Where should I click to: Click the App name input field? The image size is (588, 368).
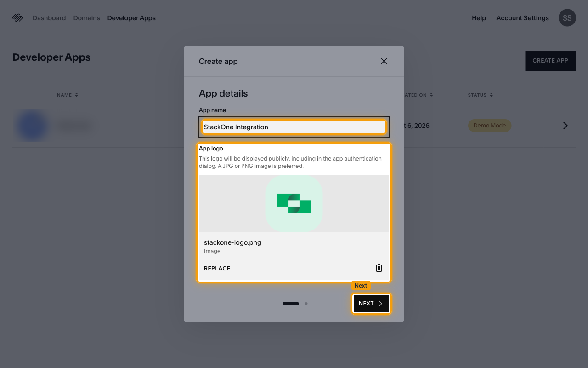pos(294,127)
